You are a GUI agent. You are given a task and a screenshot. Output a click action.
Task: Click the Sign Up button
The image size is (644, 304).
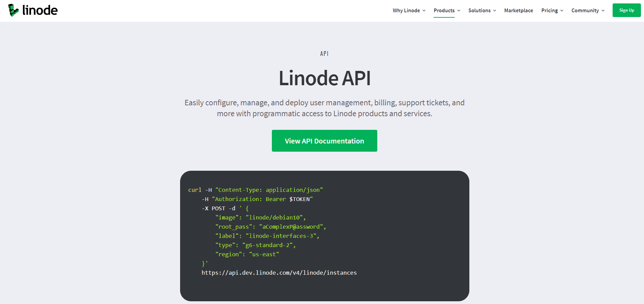point(627,10)
